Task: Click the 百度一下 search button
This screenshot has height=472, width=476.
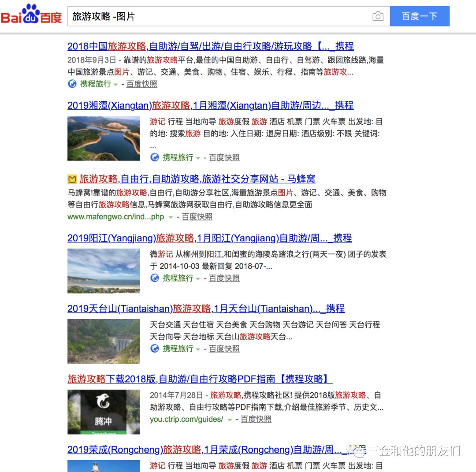Action: 420,16
